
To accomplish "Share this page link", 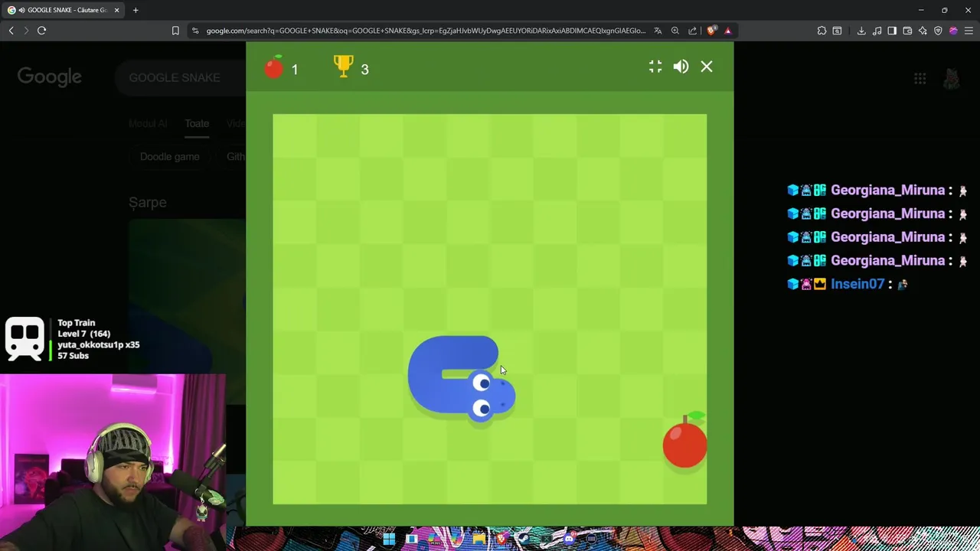I will [x=693, y=31].
